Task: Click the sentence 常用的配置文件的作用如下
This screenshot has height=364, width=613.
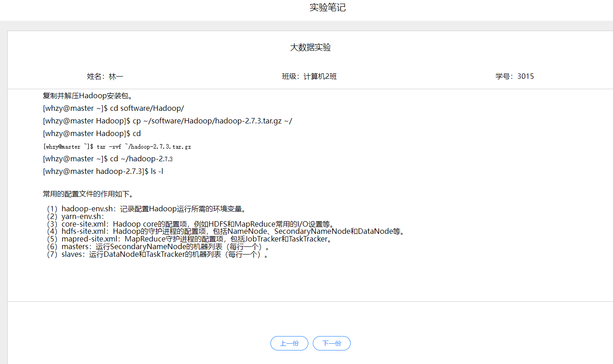Action: (87, 195)
